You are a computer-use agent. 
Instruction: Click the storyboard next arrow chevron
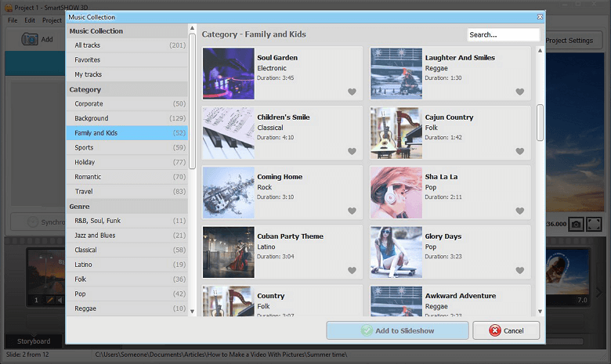click(599, 293)
